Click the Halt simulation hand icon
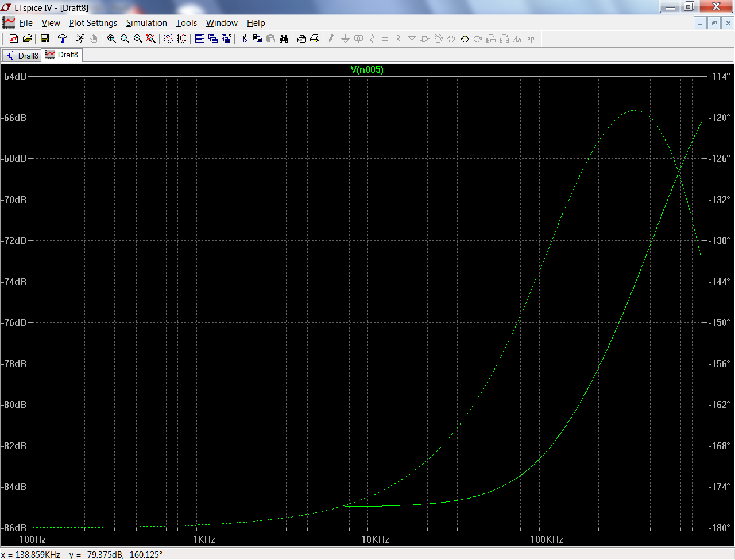The width and height of the screenshot is (735, 560). pyautogui.click(x=93, y=38)
